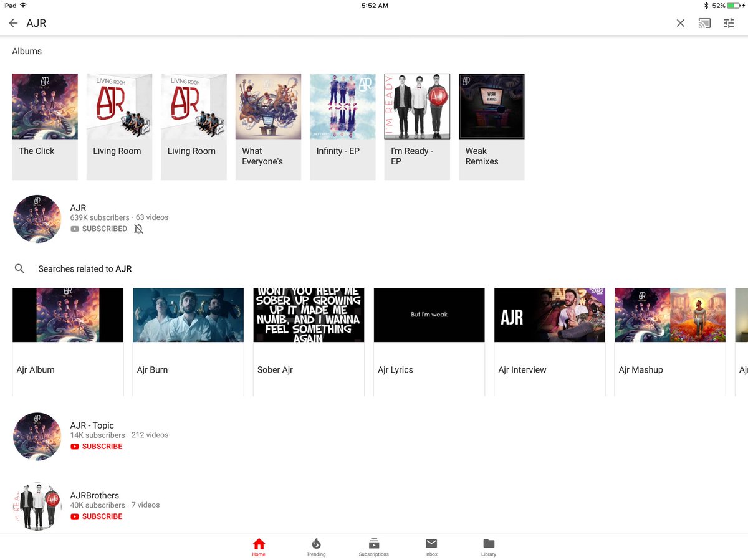Select the Ajr Interview related search
Screen dimensions: 748x560
point(550,342)
